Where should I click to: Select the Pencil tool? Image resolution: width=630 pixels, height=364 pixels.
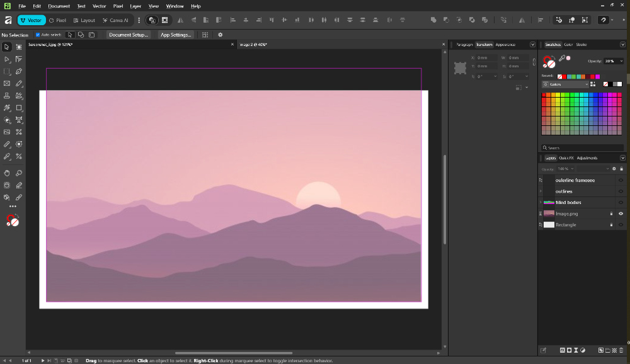point(19,84)
